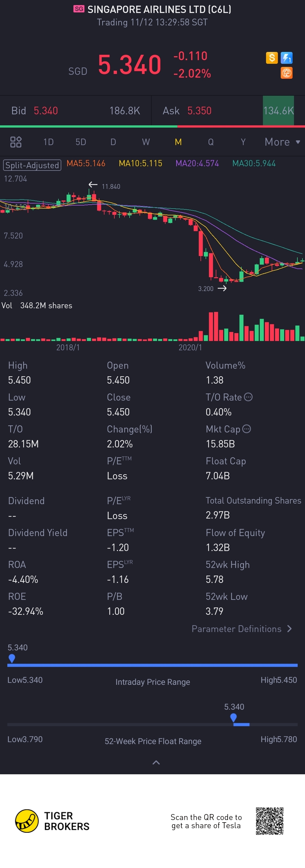305x868 pixels.
Task: Select the W weekly chart tab
Action: pyautogui.click(x=146, y=142)
